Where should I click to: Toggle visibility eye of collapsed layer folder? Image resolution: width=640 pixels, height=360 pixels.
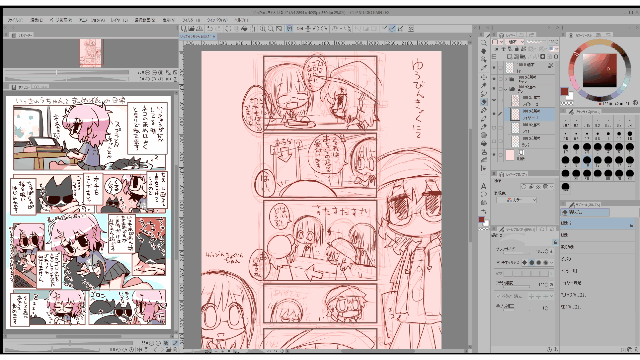point(494,78)
